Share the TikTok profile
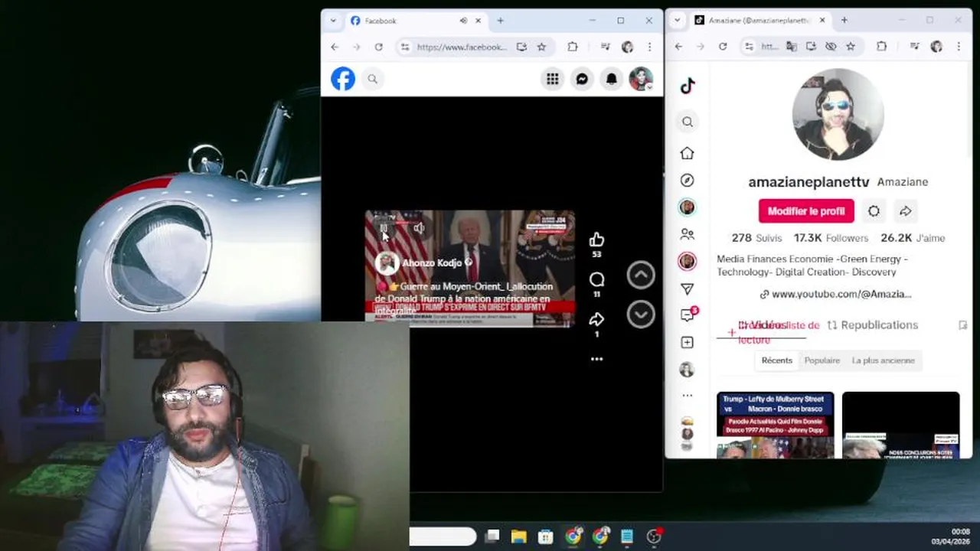 point(905,211)
